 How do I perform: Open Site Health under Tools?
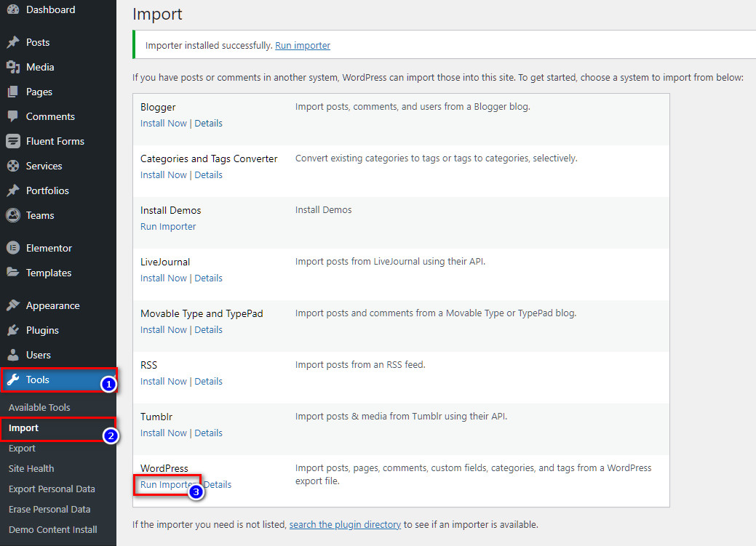pos(31,468)
